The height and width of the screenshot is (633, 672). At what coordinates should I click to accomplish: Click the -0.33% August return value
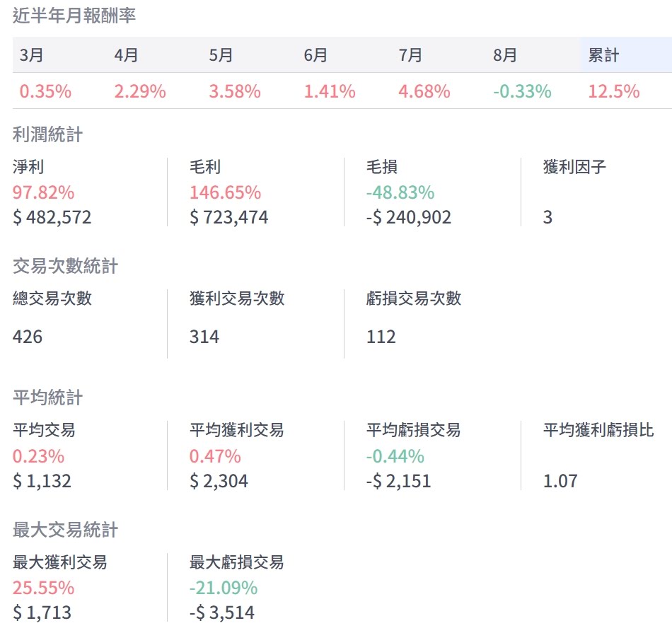pyautogui.click(x=522, y=91)
